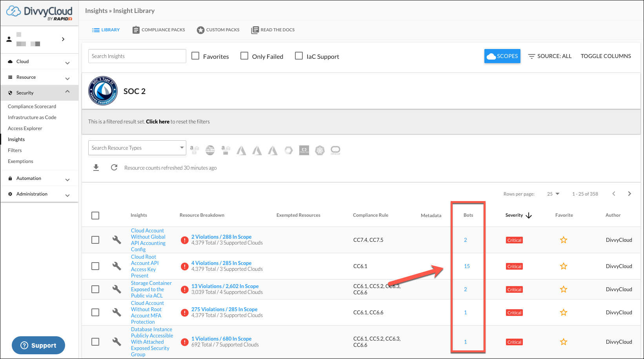Star the Database Instance Publicly Accessible insight
Screen dimensions: 644x359
point(564,342)
